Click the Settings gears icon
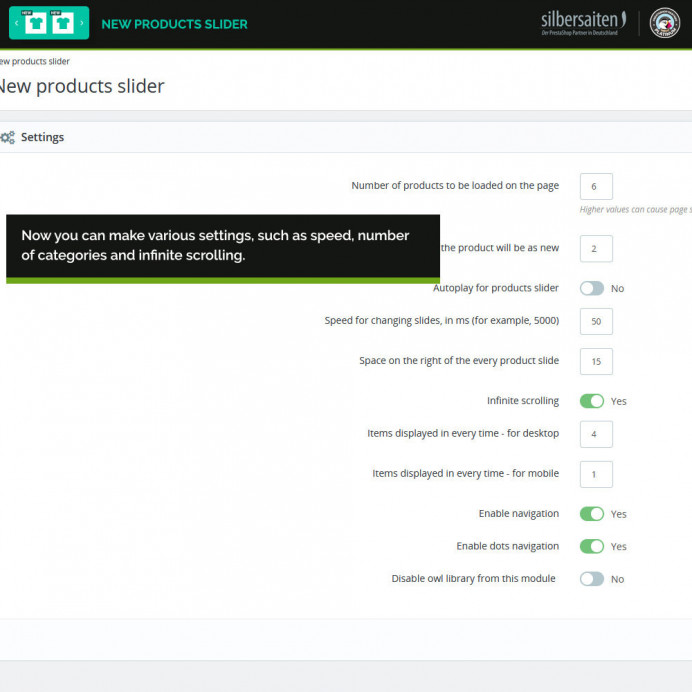692x692 pixels. coord(8,137)
